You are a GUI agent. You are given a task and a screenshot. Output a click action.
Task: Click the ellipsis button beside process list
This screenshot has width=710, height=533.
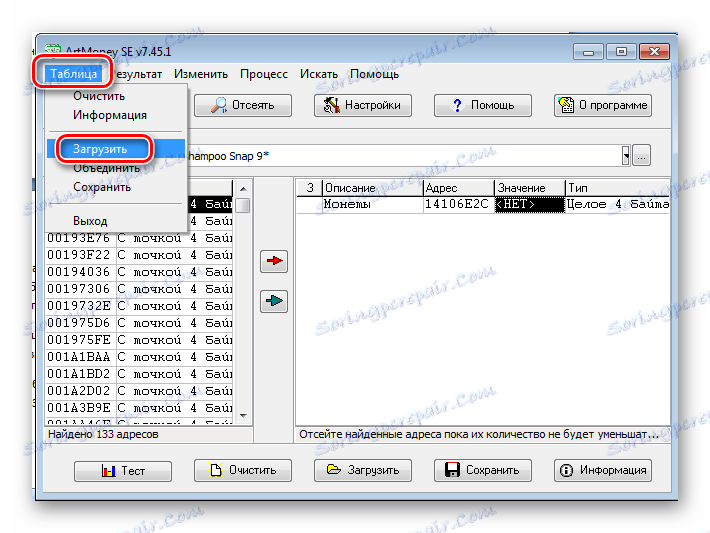[641, 156]
